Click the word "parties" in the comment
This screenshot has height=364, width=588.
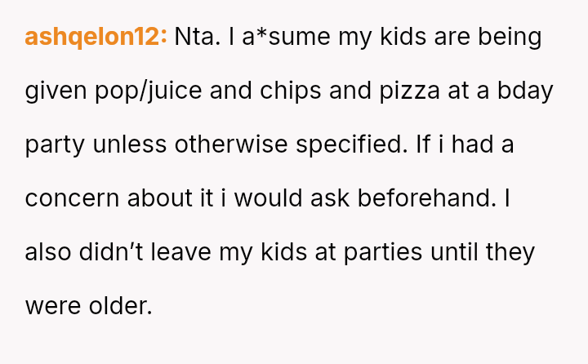383,253
